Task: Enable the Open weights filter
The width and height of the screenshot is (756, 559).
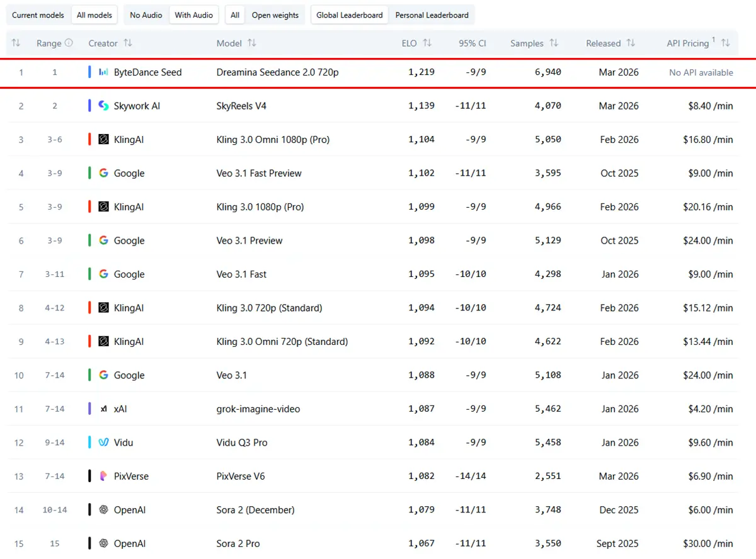Action: pyautogui.click(x=275, y=15)
